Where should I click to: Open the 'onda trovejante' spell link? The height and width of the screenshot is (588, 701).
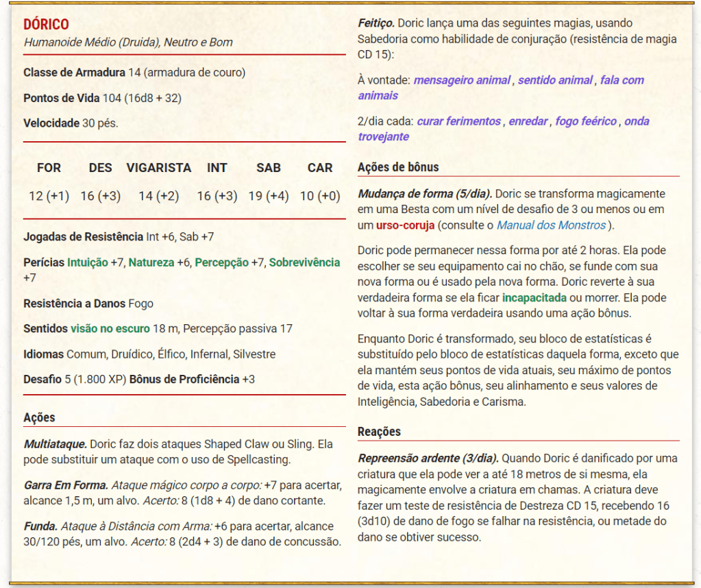pyautogui.click(x=637, y=121)
